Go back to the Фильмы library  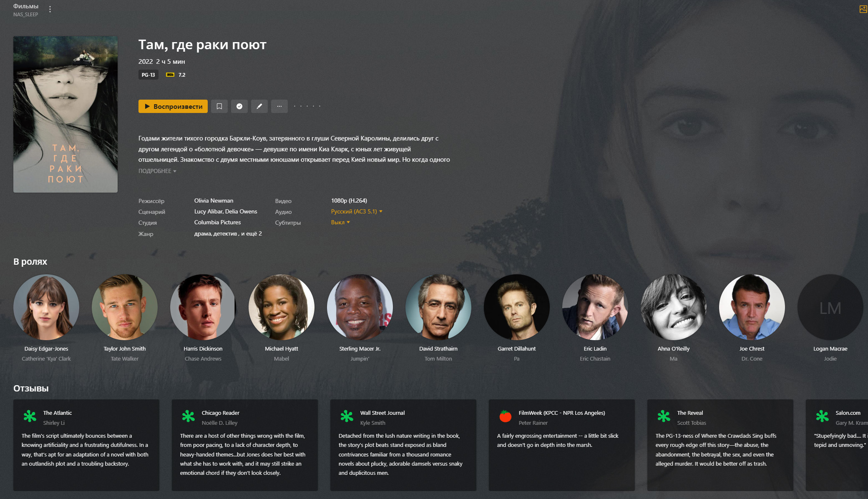coord(26,6)
